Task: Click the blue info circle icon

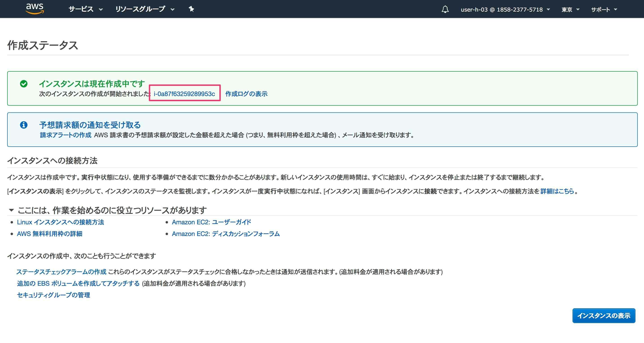Action: 24,125
